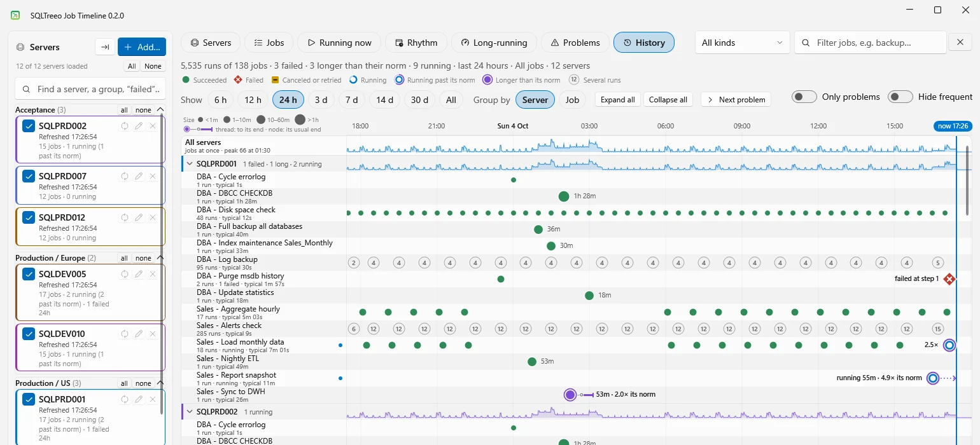Screen dimensions: 980x445
Task: Show the 6 h time range
Action: [220, 100]
